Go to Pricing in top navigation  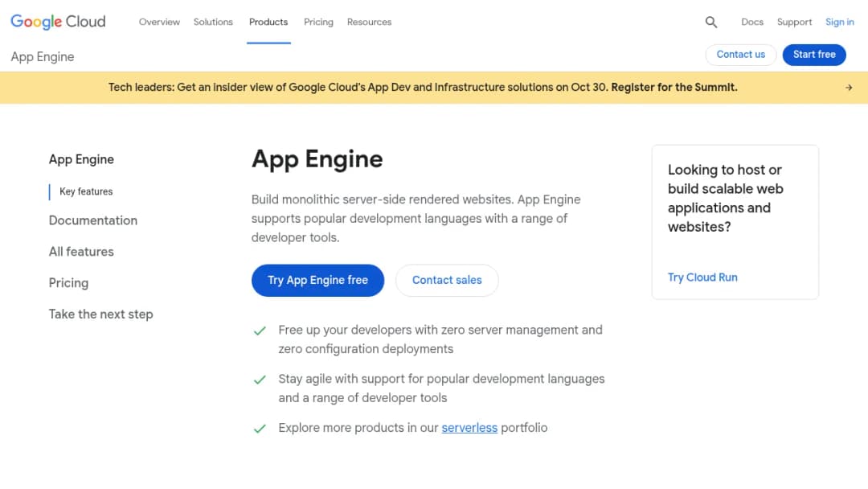pyautogui.click(x=318, y=23)
